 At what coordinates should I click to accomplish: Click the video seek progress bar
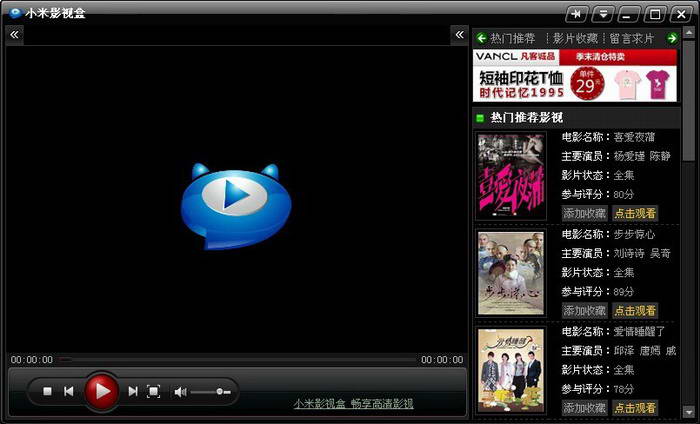point(237,359)
